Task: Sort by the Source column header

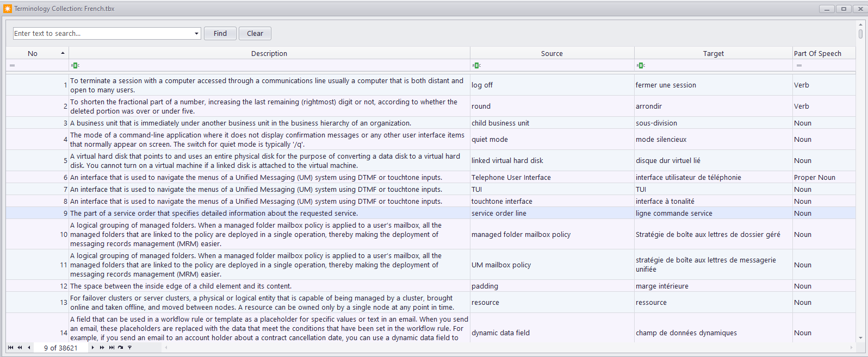Action: click(x=552, y=53)
